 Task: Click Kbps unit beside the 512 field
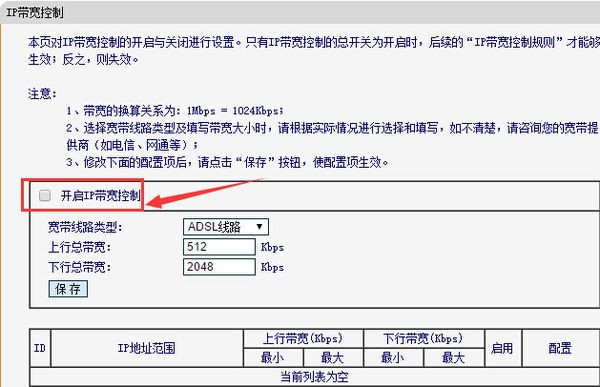point(272,247)
